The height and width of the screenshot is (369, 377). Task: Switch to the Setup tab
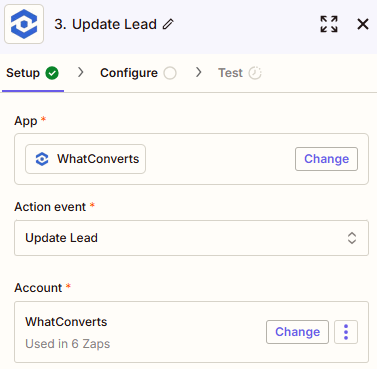tap(32, 73)
